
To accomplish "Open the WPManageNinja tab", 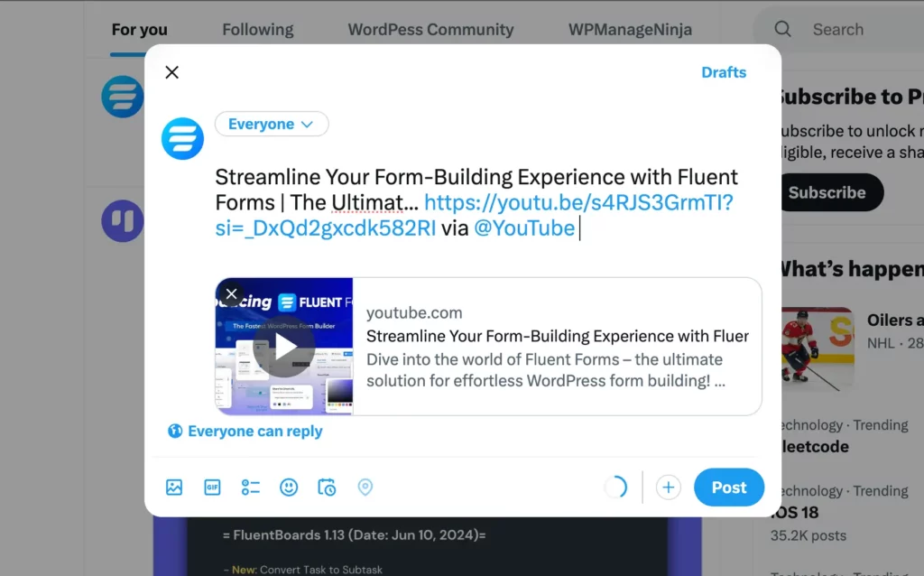I will click(629, 29).
